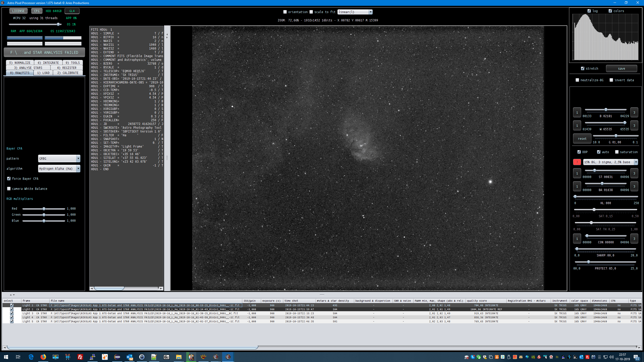Open the 2) CALIBRATE tab
The height and width of the screenshot is (362, 644).
(x=68, y=73)
